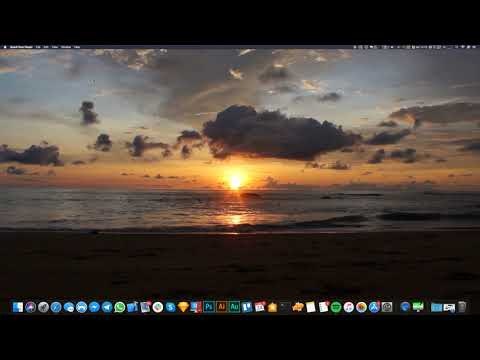Image resolution: width=480 pixels, height=360 pixels.
Task: Open Launchpad rocket icon in dock
Action: point(43,307)
